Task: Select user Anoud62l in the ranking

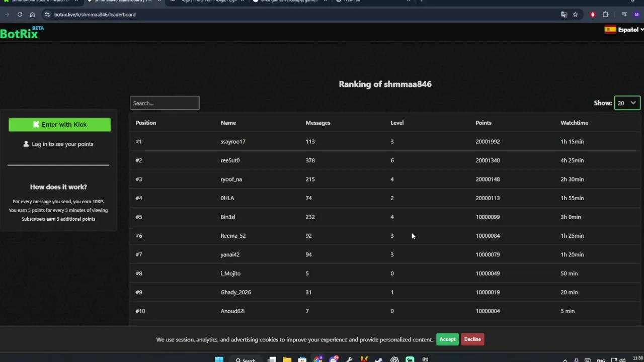Action: (x=232, y=311)
